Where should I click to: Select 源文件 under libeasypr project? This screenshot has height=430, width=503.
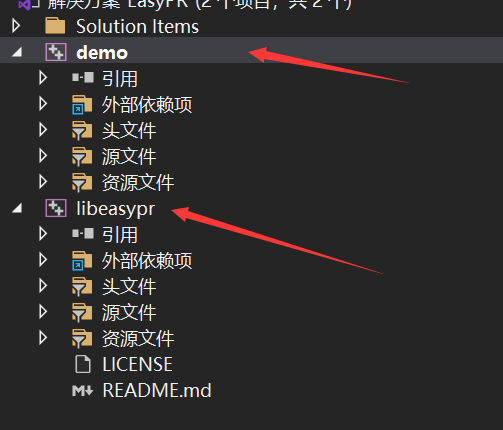129,312
